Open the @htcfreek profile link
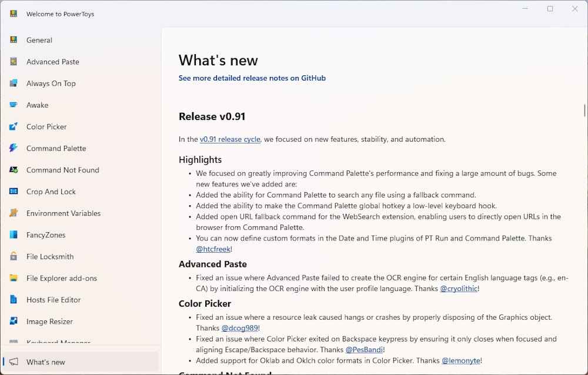Screen dimensions: 588x375 point(213,249)
